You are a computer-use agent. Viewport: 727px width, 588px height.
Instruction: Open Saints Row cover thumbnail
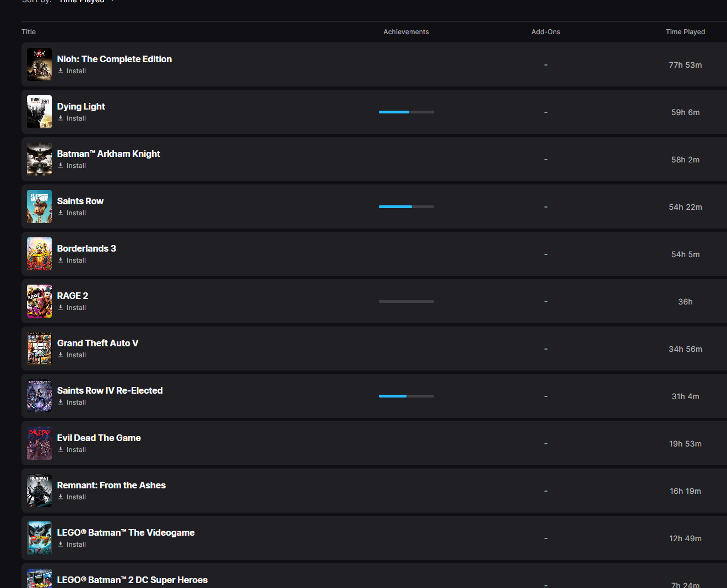(39, 206)
